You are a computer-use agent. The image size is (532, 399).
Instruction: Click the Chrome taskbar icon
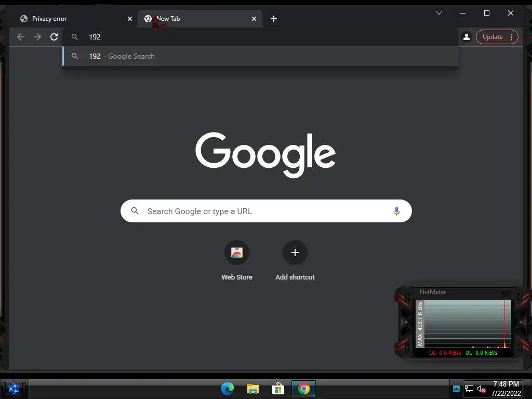point(303,389)
